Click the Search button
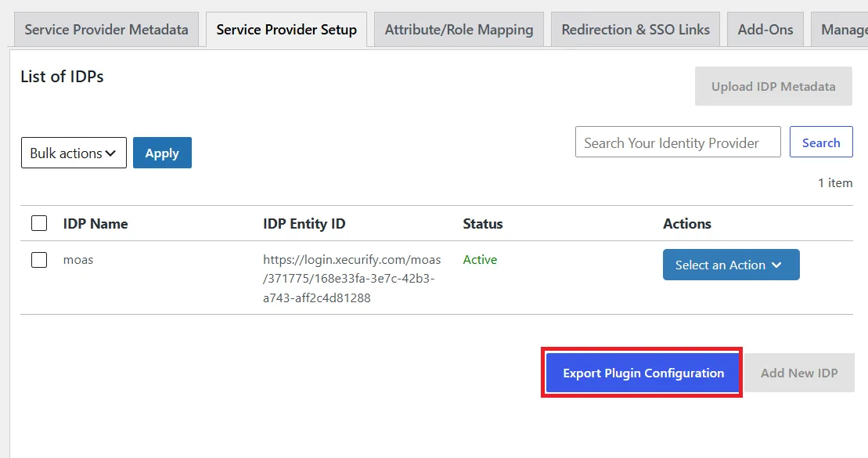The height and width of the screenshot is (458, 868). pyautogui.click(x=821, y=142)
